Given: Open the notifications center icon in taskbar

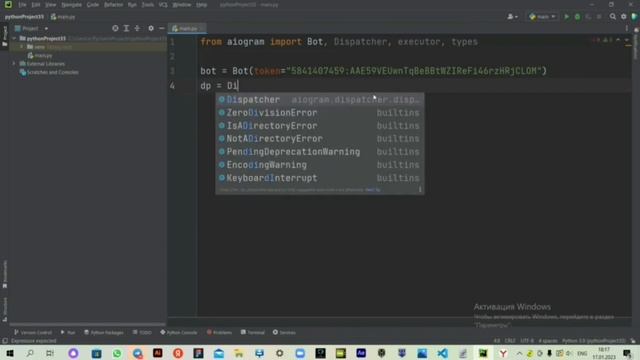Looking at the screenshot, I should coord(627,353).
